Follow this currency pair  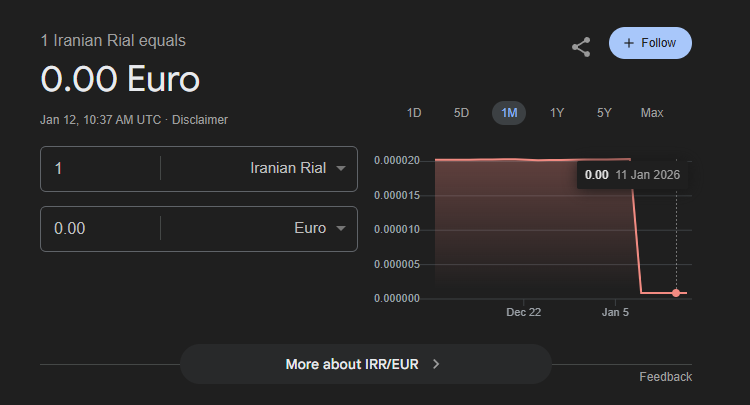pos(650,43)
